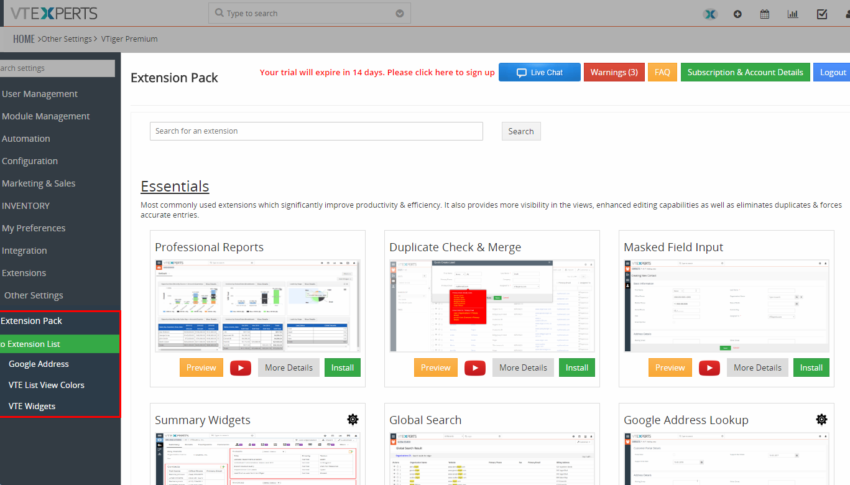Open the Global Search screenshot thumbnail
The width and height of the screenshot is (850, 485).
(x=492, y=459)
